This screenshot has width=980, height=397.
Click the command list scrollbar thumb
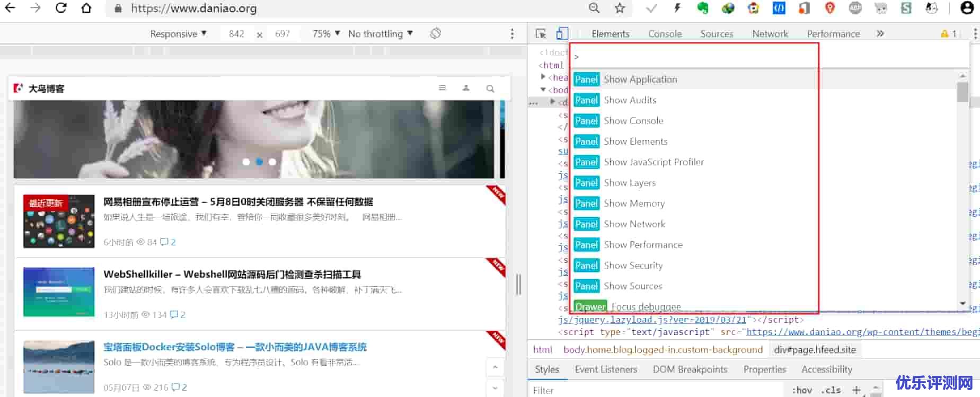click(x=963, y=91)
